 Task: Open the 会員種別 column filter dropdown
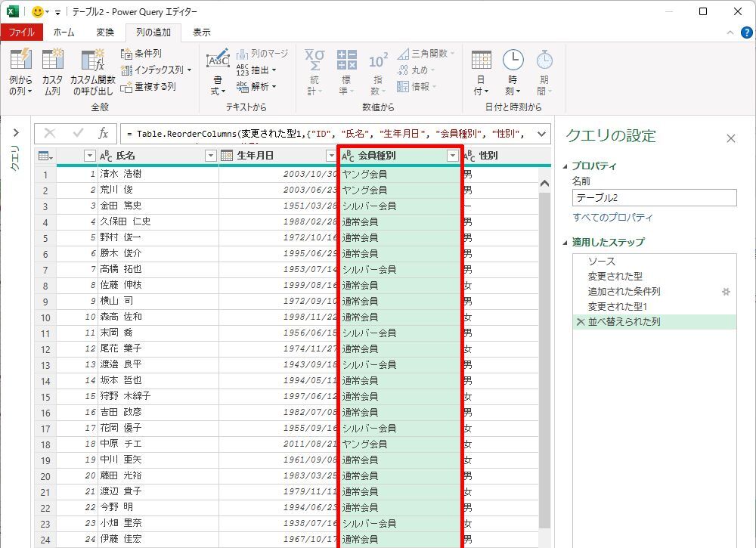453,156
